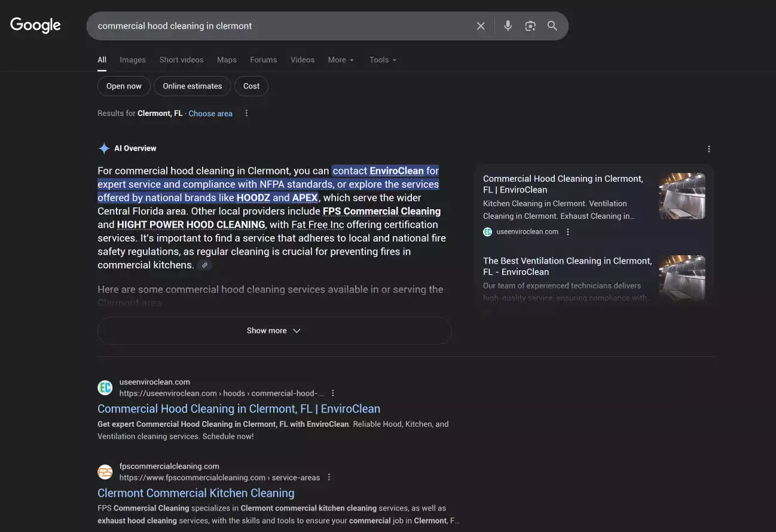Select the All tab
The height and width of the screenshot is (532, 776).
click(x=102, y=60)
